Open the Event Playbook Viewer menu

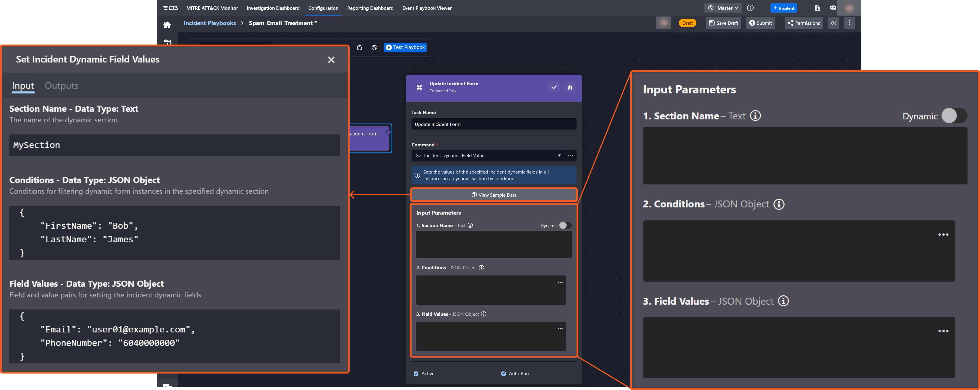click(x=427, y=8)
